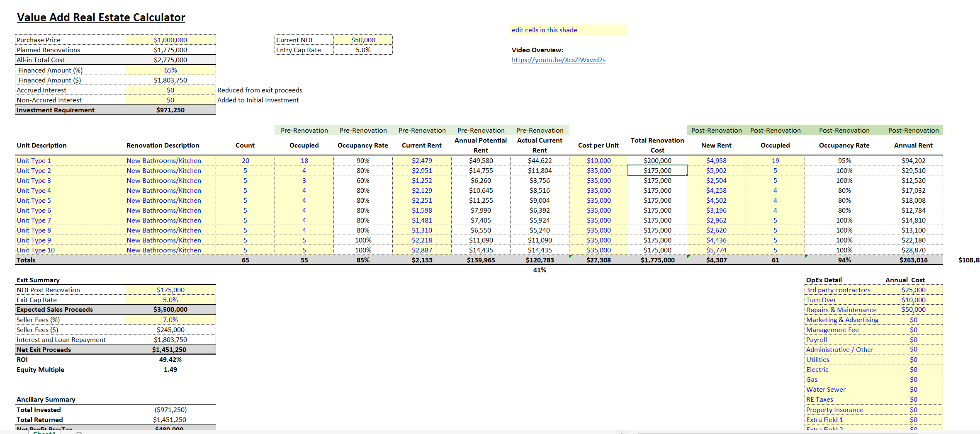This screenshot has height=434, width=980.
Task: Click Annual Potential Rent value $49,580
Action: coord(481,160)
